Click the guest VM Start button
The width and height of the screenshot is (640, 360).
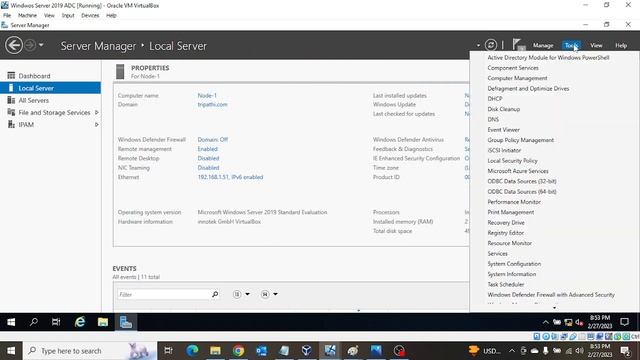(11, 322)
